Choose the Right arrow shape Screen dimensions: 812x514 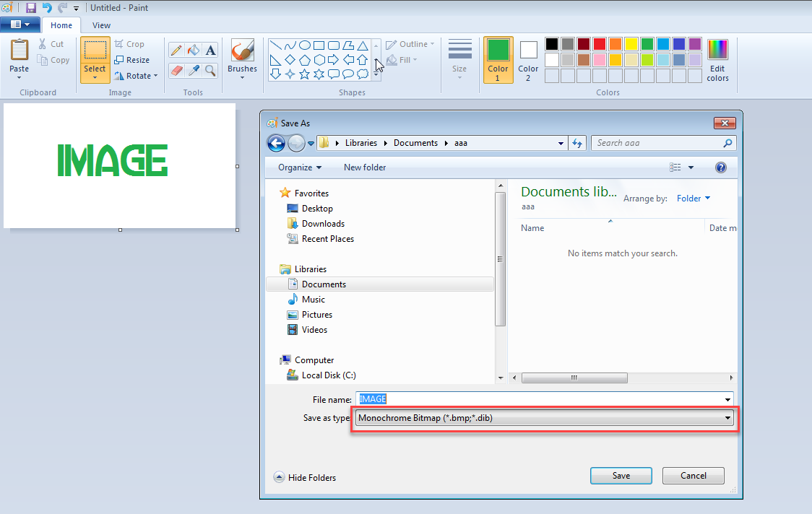[334, 59]
